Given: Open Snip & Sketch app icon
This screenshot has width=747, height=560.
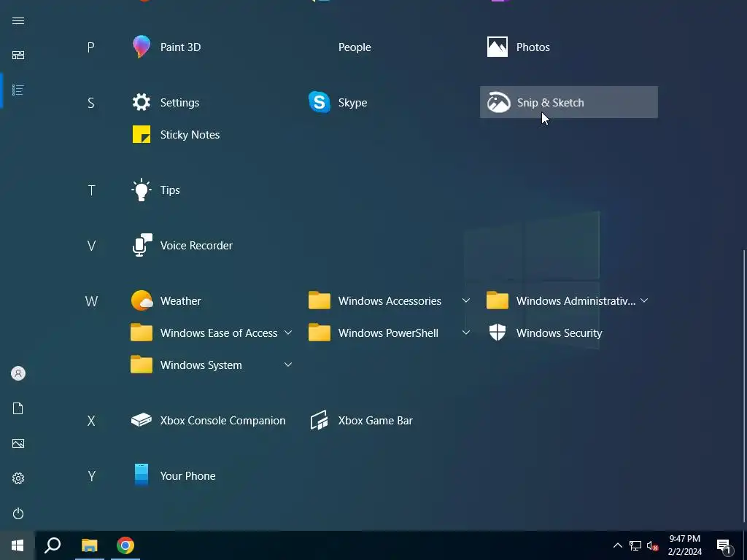Looking at the screenshot, I should coord(498,102).
